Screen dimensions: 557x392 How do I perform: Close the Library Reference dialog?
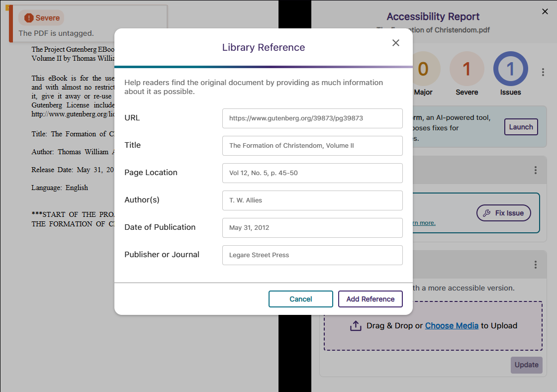click(396, 43)
